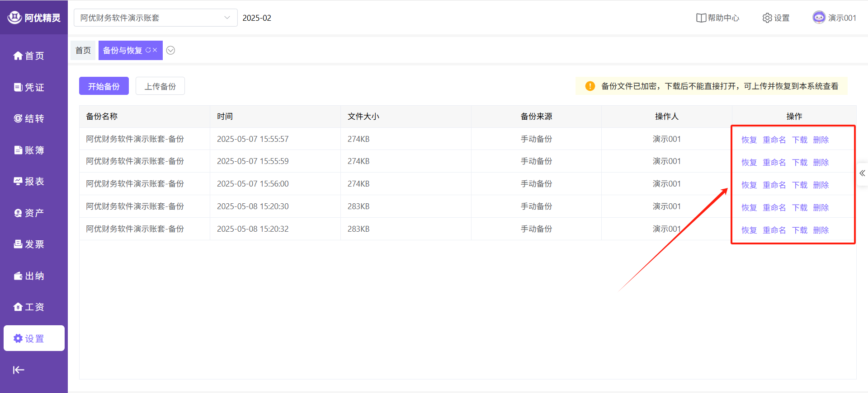Click the 上传备份 button
Image resolution: width=868 pixels, height=393 pixels.
(160, 86)
